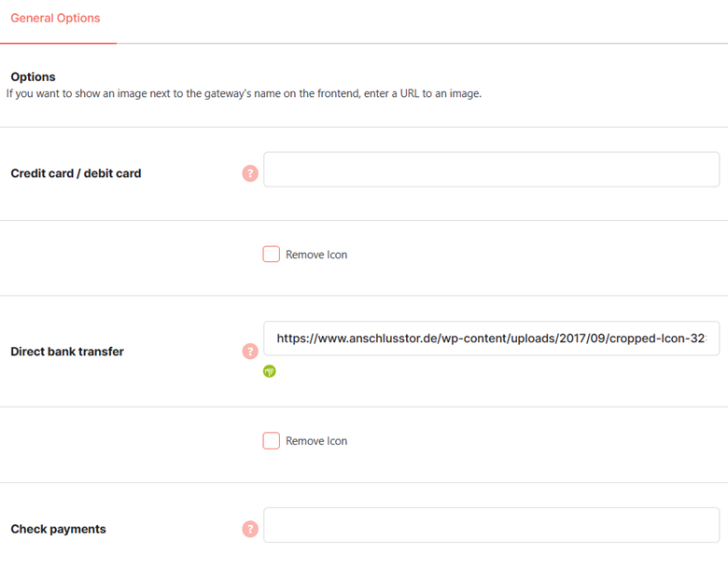Click help icon beside Direct bank transfer

(x=250, y=352)
